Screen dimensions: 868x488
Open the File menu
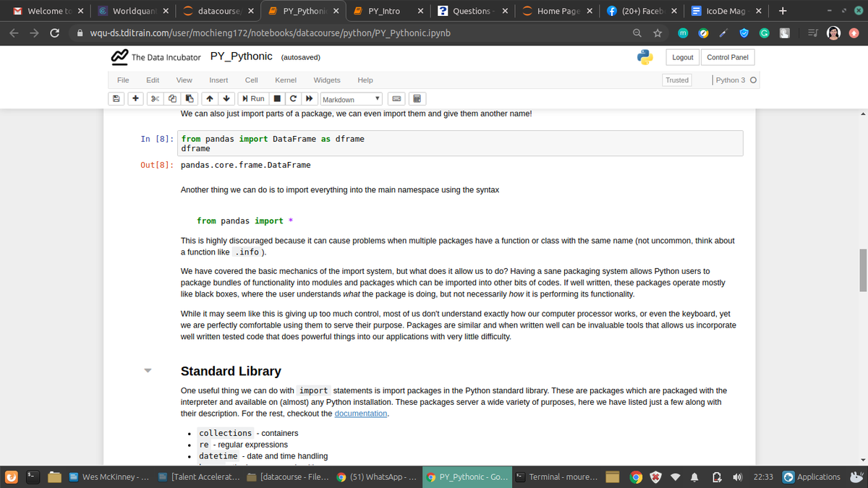[123, 80]
